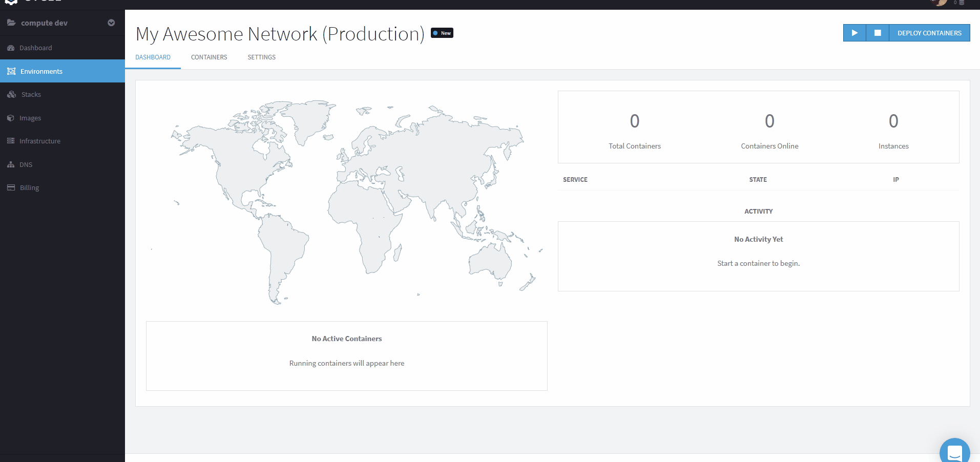Switch to the Containers tab
The image size is (980, 462).
point(209,57)
